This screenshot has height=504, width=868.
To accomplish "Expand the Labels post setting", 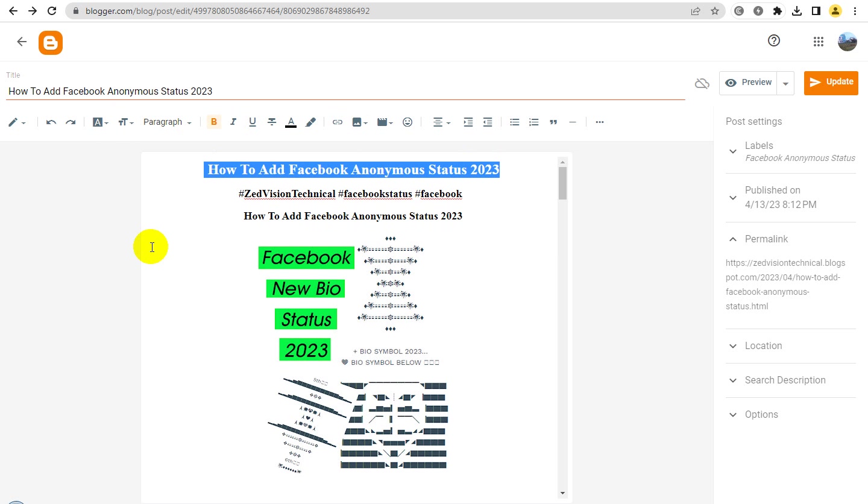I will click(791, 151).
